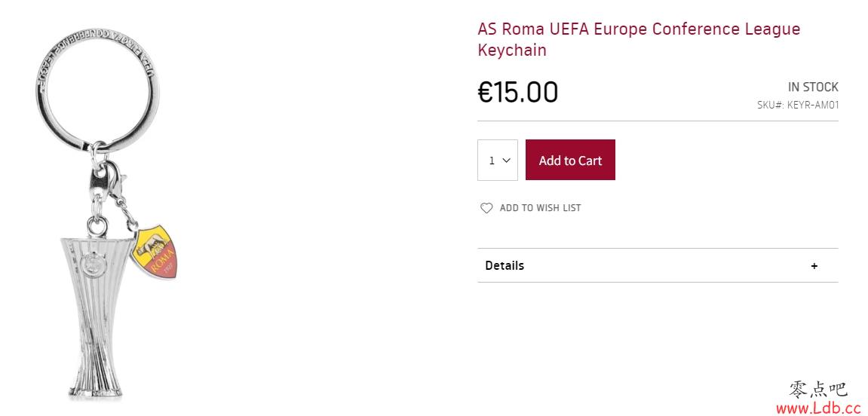The image size is (868, 416).
Task: Click the UEFA emblem on trophy
Action: [x=90, y=265]
